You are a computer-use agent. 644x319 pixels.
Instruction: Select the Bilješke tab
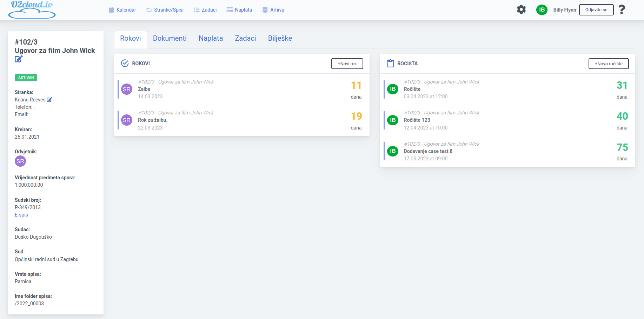tap(280, 38)
